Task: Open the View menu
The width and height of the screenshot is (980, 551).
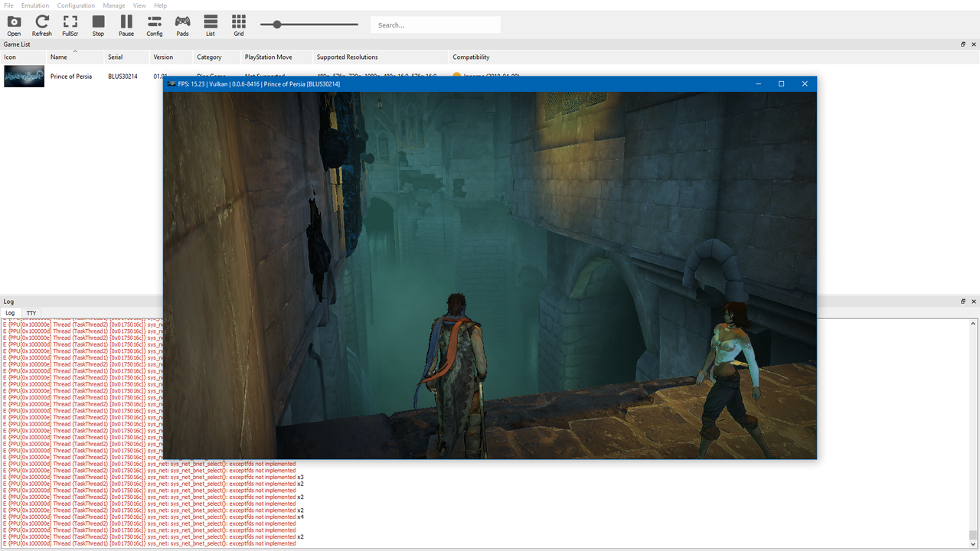Action: (139, 5)
